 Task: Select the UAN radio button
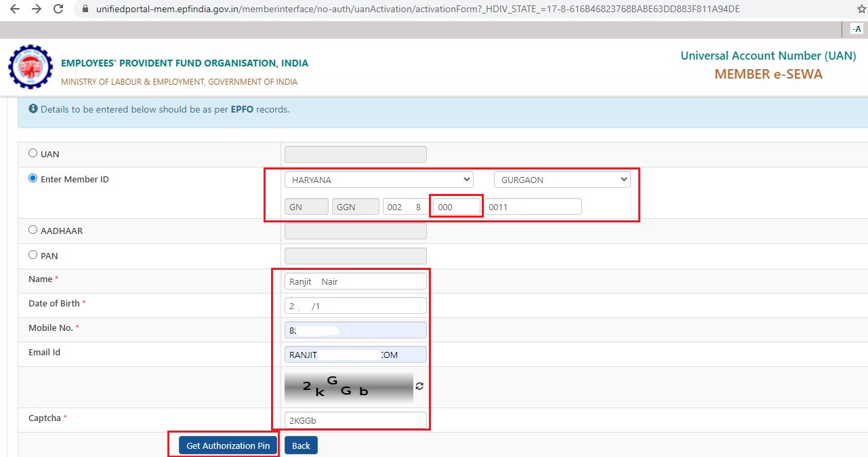pos(32,152)
